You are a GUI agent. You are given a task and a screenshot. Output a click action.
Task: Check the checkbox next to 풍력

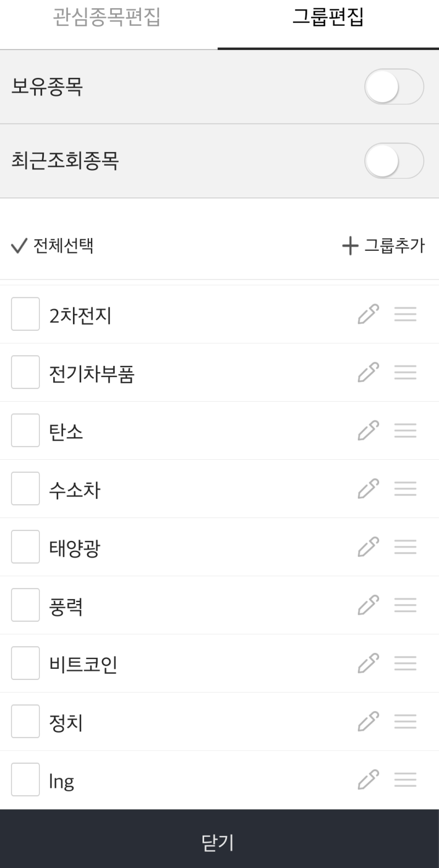coord(25,605)
